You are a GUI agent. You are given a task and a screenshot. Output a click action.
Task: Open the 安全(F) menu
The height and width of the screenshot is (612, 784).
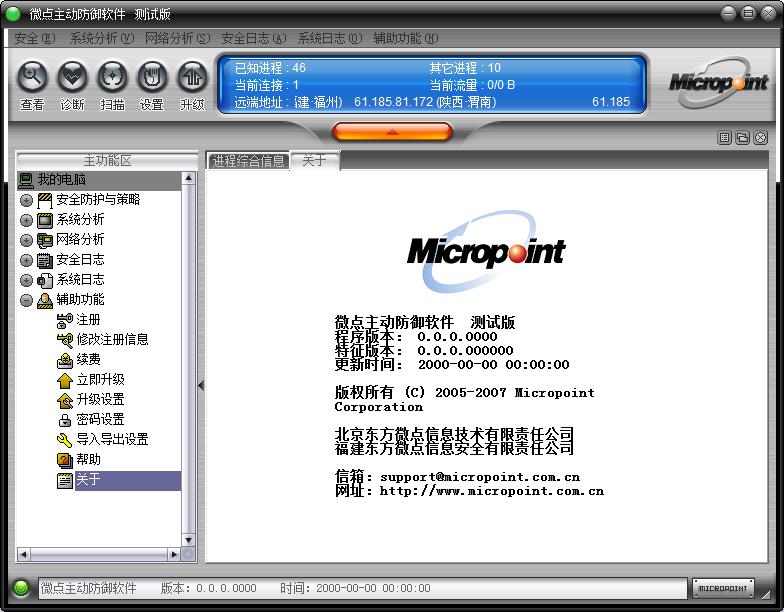(34, 38)
